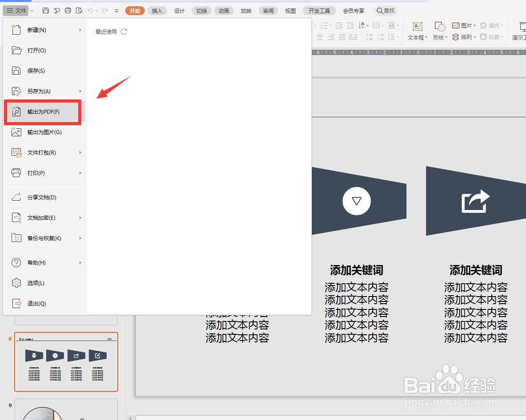Open the customize quick access toolbar dropdown

(116, 11)
